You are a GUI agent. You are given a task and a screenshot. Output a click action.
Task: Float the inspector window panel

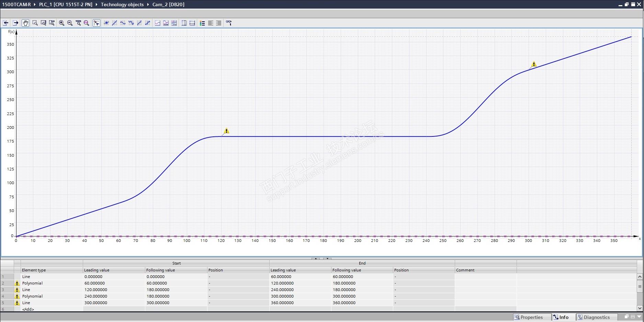[x=626, y=317]
